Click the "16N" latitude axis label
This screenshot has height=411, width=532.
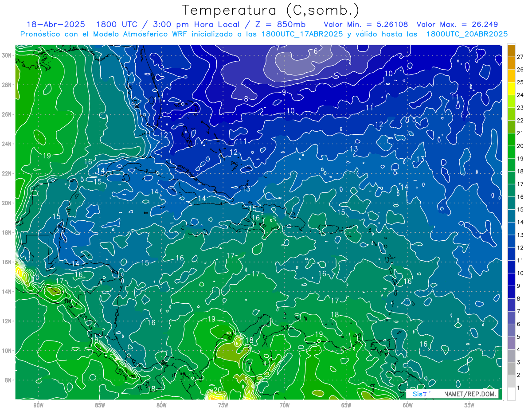(7, 262)
